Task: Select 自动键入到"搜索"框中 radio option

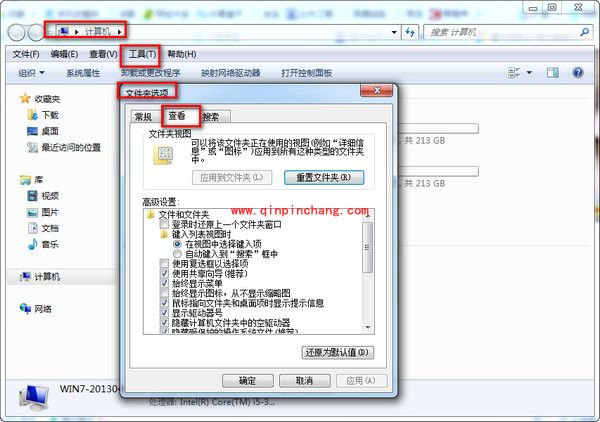Action: click(179, 254)
